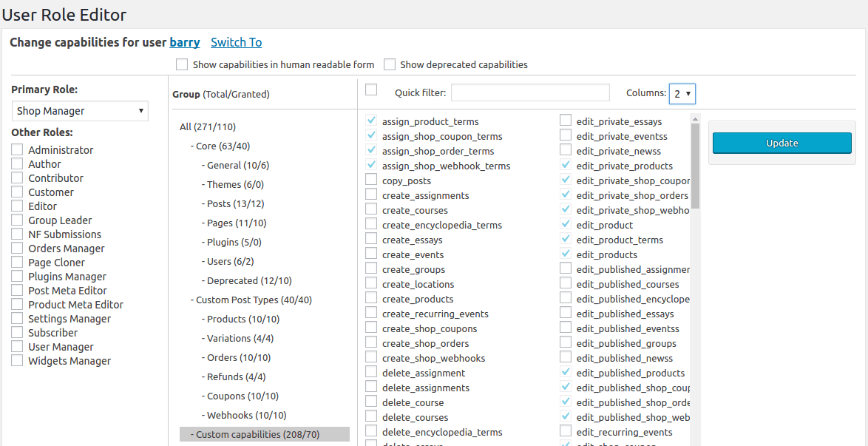Click the Update button
868x446 pixels.
pos(781,143)
